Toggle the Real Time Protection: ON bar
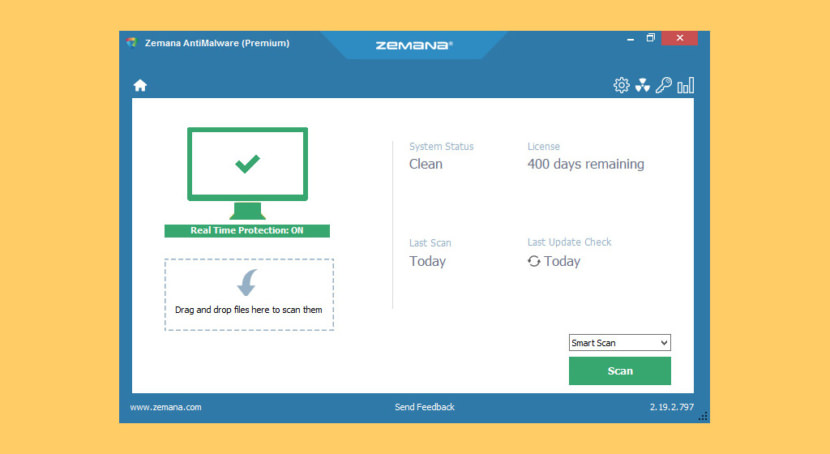This screenshot has height=454, width=830. [x=247, y=230]
